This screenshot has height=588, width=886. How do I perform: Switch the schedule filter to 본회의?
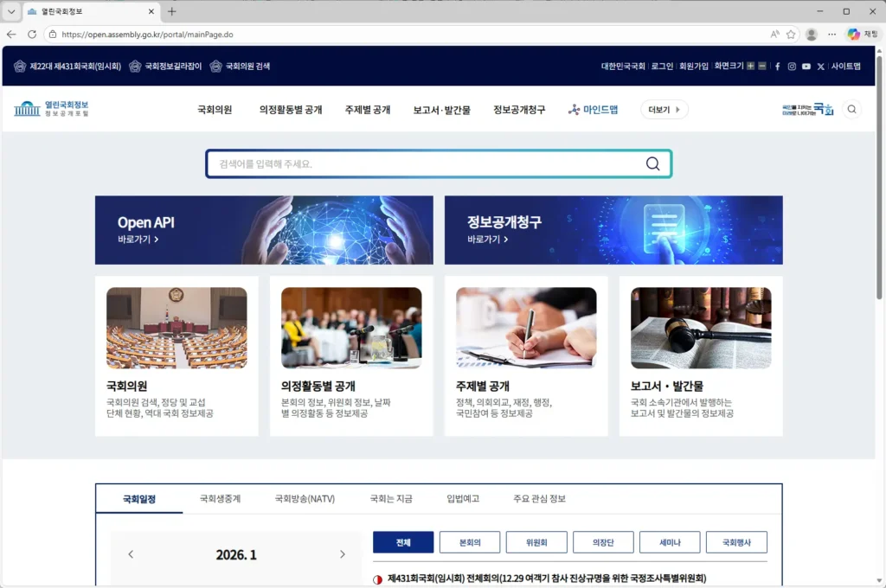468,542
